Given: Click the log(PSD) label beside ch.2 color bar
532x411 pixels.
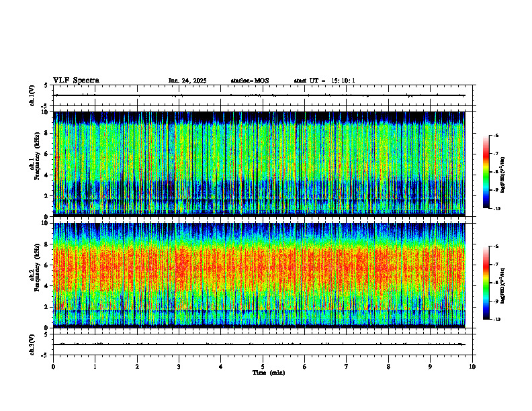Looking at the screenshot, I should [x=502, y=285].
